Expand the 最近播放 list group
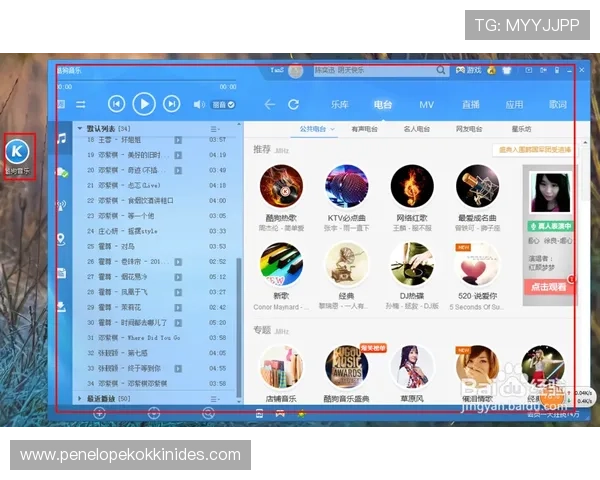 point(80,398)
